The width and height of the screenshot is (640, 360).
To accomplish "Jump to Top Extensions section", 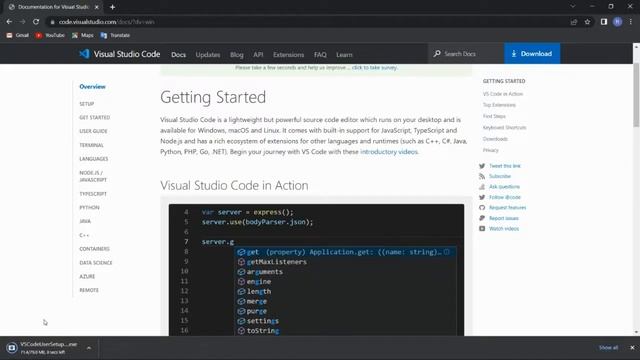I will pos(499,105).
